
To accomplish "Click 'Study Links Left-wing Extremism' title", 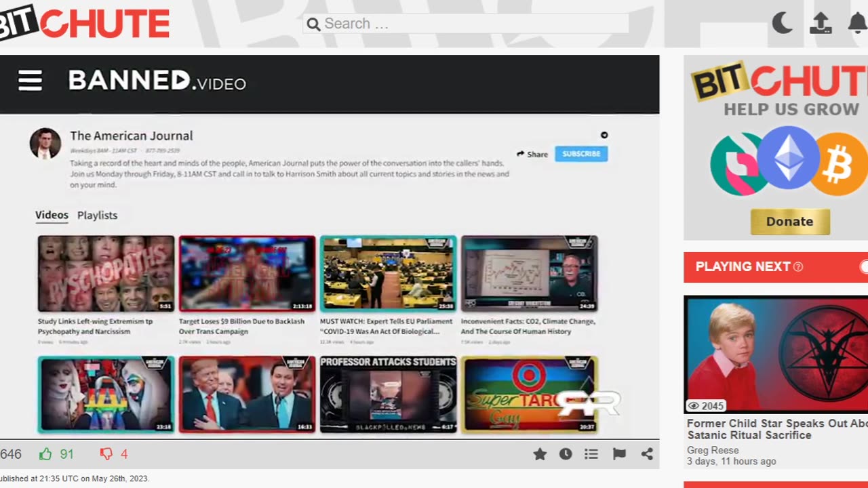I will [95, 326].
